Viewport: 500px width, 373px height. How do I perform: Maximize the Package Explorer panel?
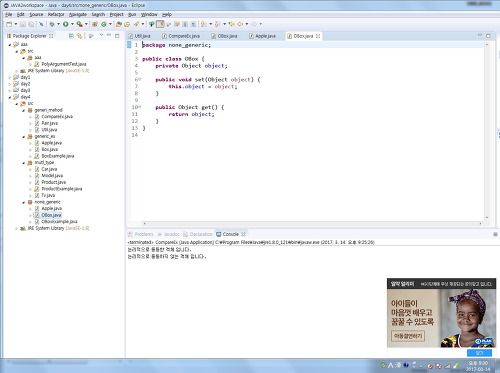[x=117, y=36]
